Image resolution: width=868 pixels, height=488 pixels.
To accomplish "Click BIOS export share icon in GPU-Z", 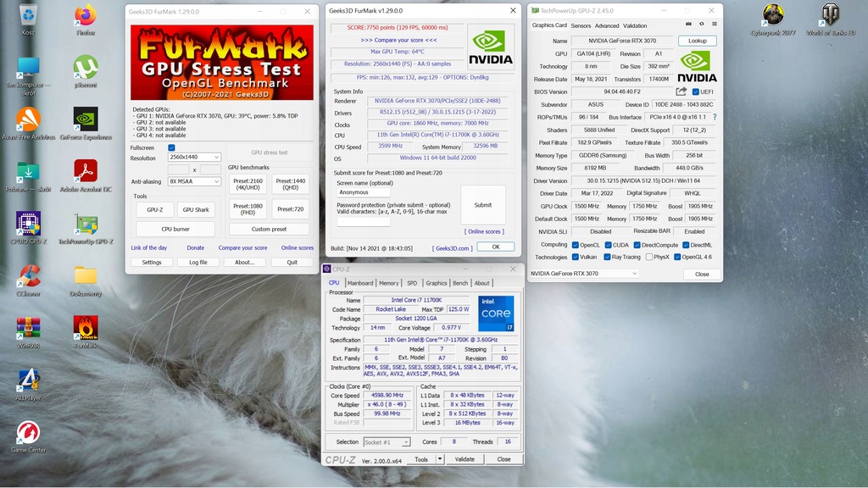I will [681, 91].
